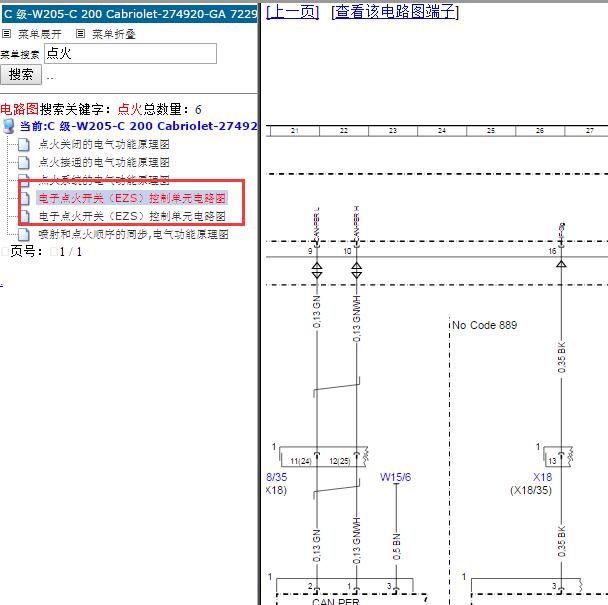Image resolution: width=608 pixels, height=605 pixels.
Task: Click column number 27 in diagram ruler
Action: coord(589,131)
